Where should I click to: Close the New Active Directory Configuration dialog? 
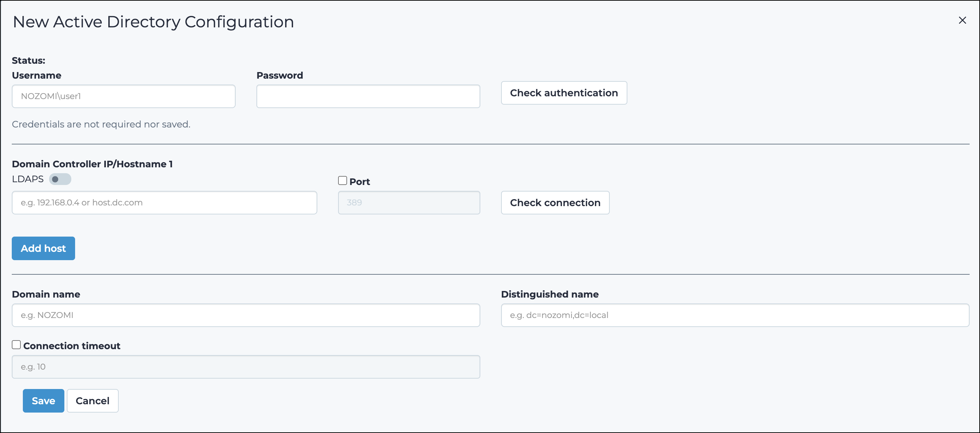coord(962,20)
